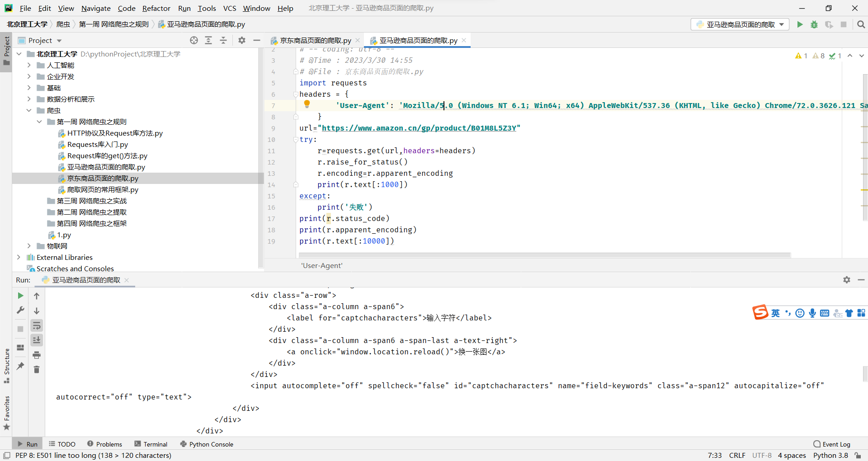The height and width of the screenshot is (461, 868).
Task: Expand all in Project panel
Action: point(208,40)
